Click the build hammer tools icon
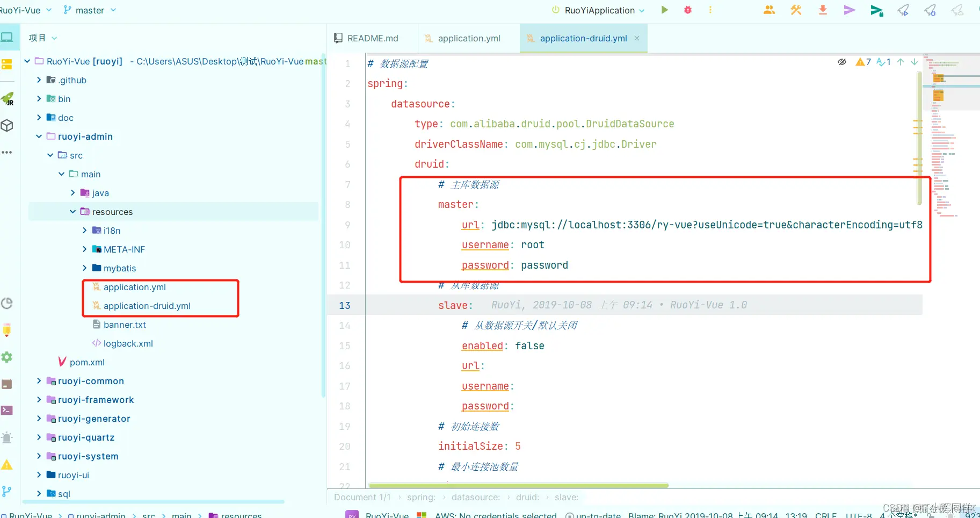This screenshot has height=518, width=980. (x=796, y=10)
